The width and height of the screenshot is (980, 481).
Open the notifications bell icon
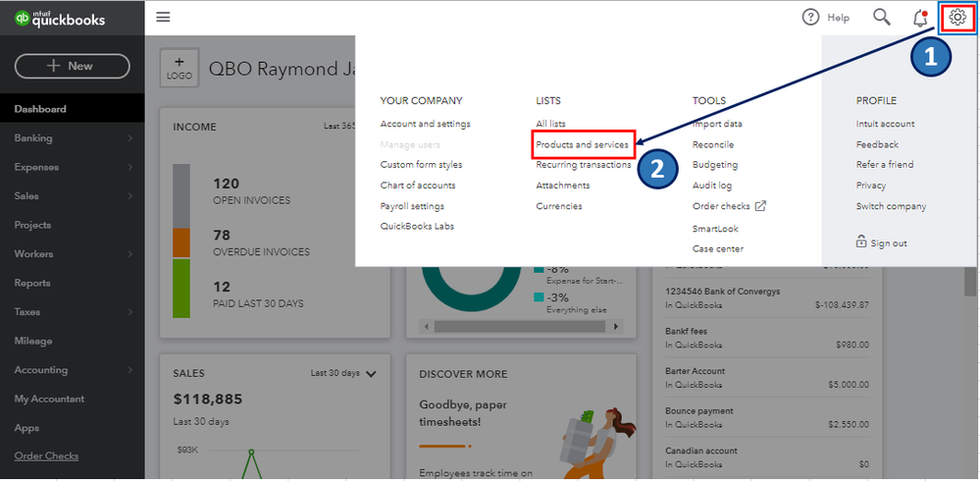point(920,18)
